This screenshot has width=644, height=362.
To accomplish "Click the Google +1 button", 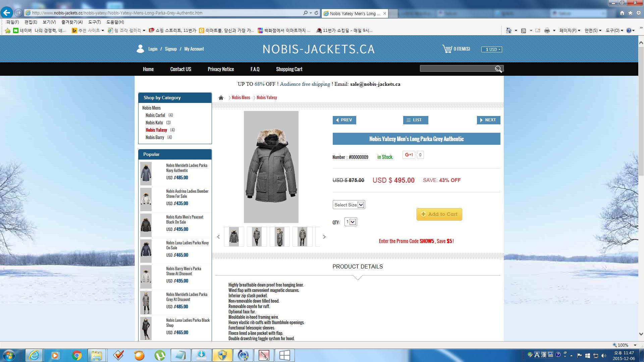I will (x=409, y=155).
